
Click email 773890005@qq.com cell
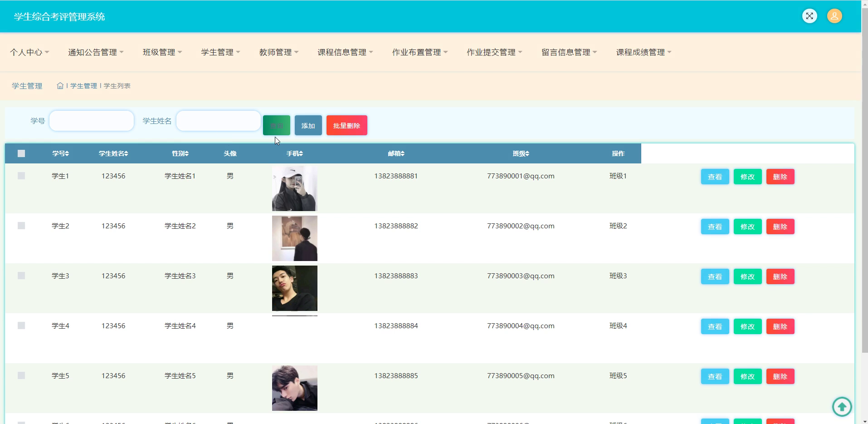[x=521, y=376]
